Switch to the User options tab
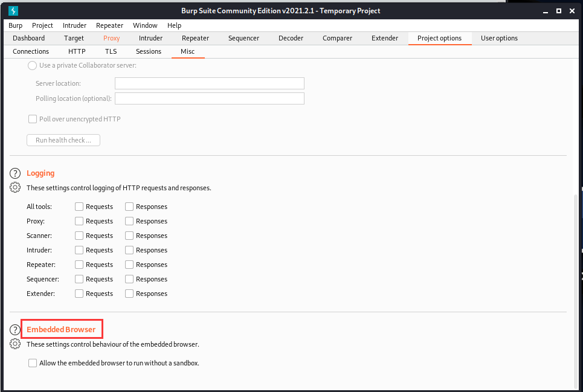Image resolution: width=583 pixels, height=392 pixels. (500, 38)
